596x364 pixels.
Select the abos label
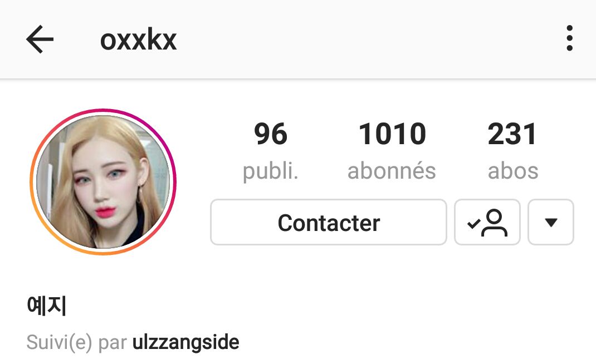[x=513, y=171]
